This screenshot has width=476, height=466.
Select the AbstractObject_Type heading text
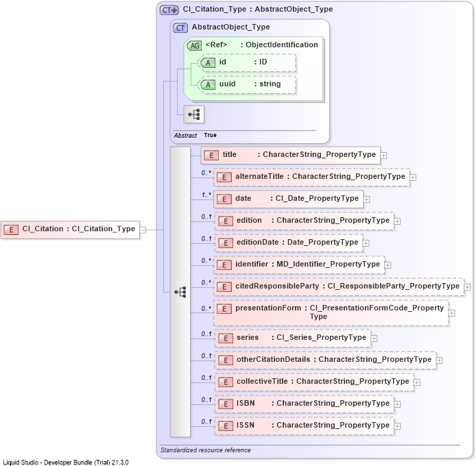[x=230, y=27]
